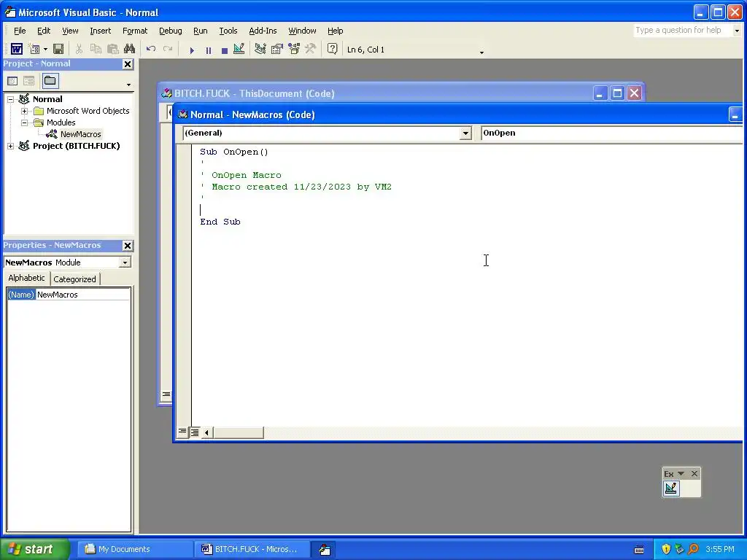This screenshot has height=560, width=747.
Task: Open the Run menu
Action: (x=200, y=31)
